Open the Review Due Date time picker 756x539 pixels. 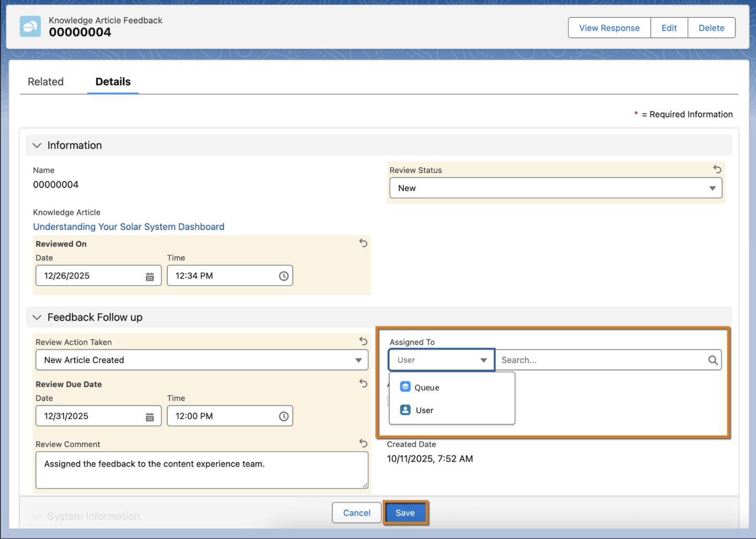coord(283,416)
